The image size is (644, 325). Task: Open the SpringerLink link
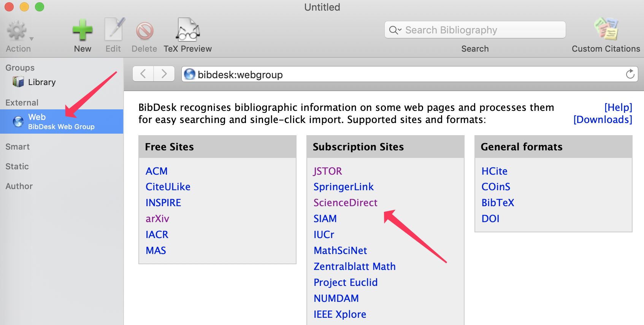(x=344, y=187)
